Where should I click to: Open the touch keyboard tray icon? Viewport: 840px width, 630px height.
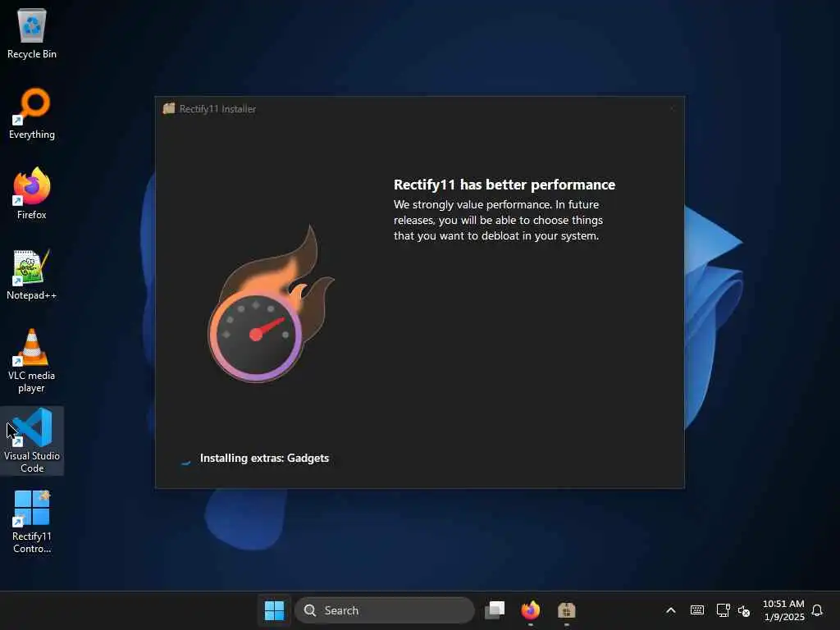(697, 610)
